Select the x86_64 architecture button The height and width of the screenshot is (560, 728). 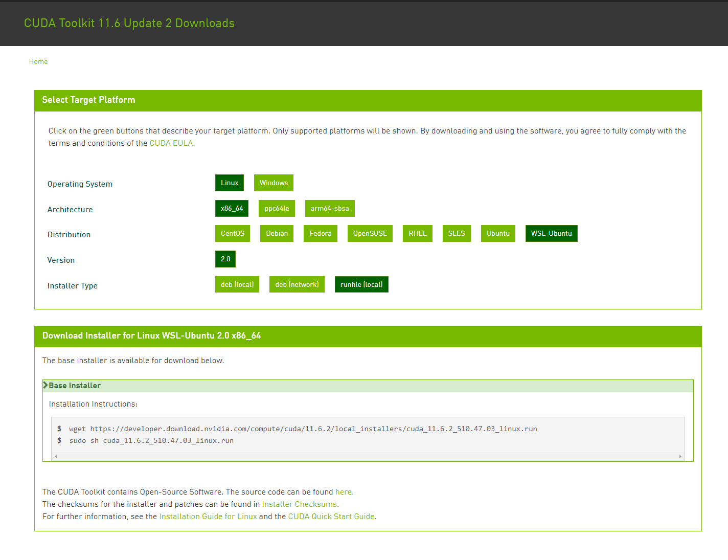[232, 208]
